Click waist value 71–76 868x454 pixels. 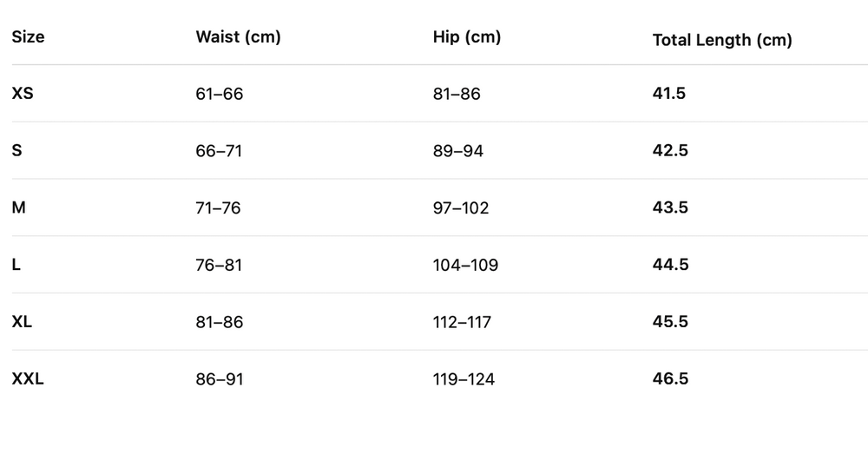click(218, 208)
